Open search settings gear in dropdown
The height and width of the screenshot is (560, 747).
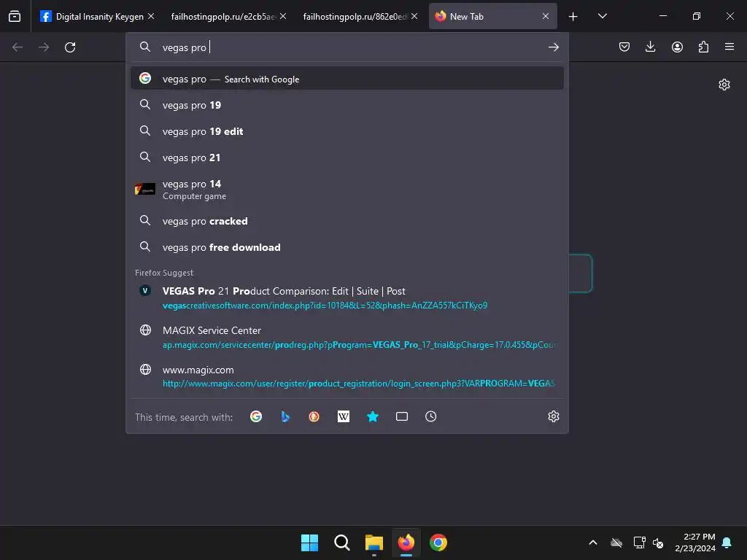(x=553, y=416)
